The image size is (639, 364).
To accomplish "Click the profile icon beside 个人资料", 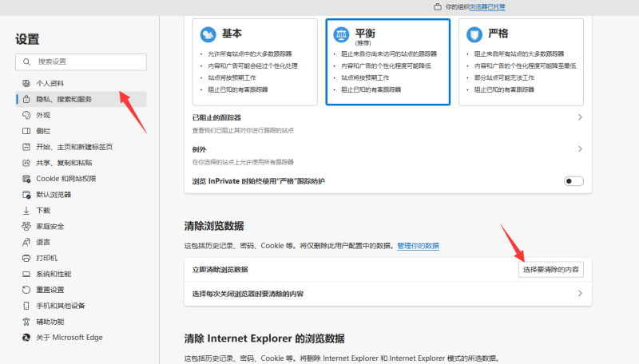I will (26, 83).
